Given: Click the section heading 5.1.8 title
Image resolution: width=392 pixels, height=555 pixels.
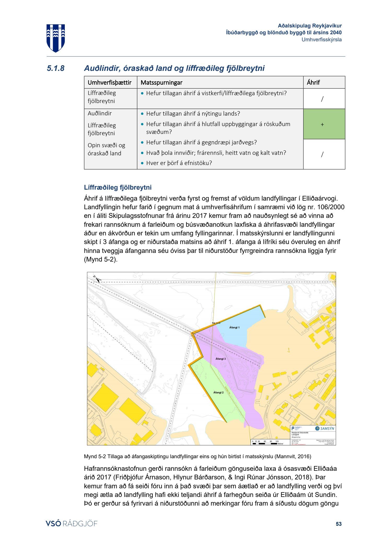Looking at the screenshot, I should click(x=174, y=69).
